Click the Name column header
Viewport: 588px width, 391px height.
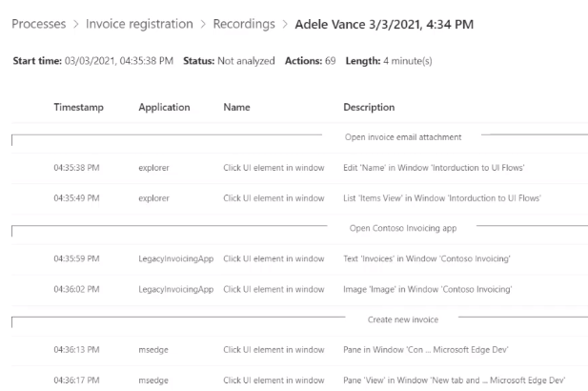(x=236, y=108)
